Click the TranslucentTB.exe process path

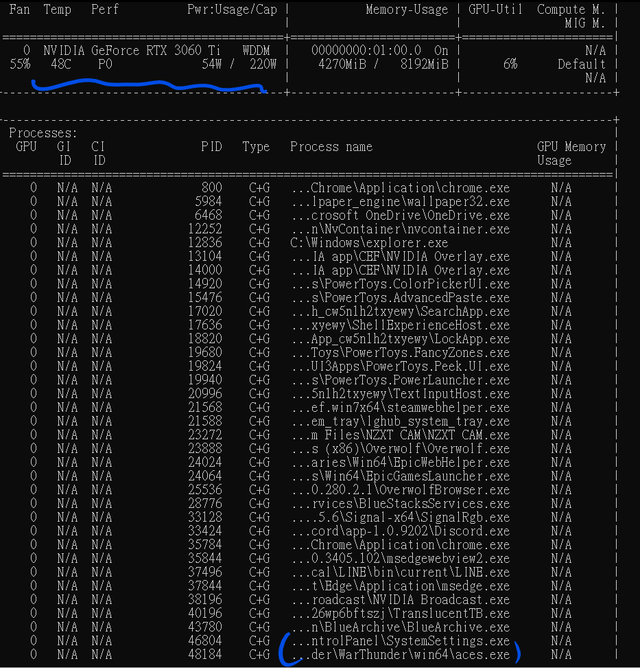[x=401, y=613]
